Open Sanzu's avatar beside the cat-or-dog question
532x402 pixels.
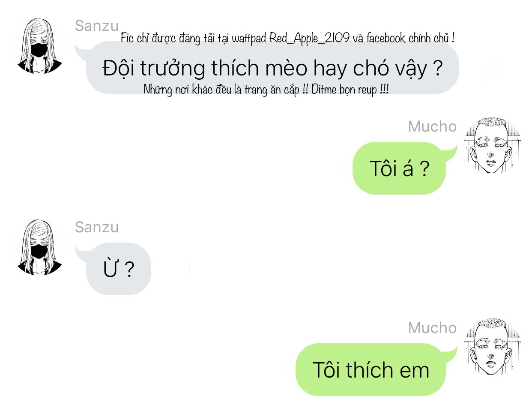click(39, 46)
